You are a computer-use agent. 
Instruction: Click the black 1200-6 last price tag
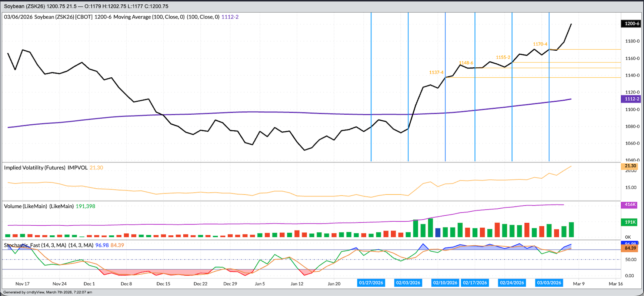coord(632,24)
